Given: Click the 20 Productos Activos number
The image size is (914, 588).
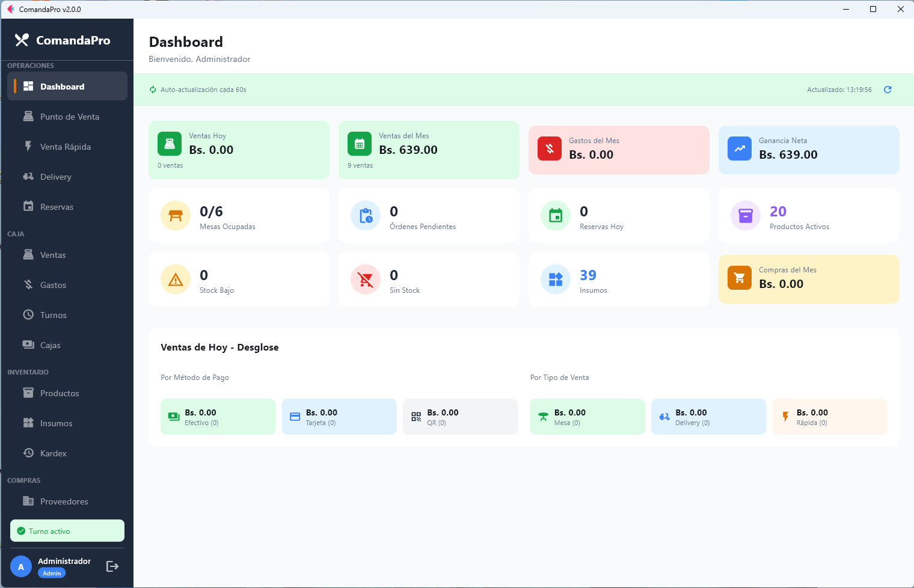Looking at the screenshot, I should tap(778, 212).
